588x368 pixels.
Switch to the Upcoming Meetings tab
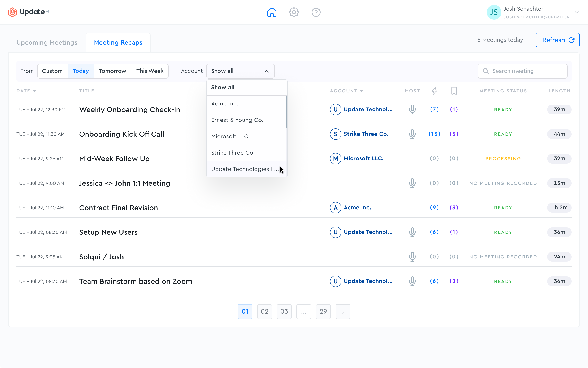click(x=47, y=42)
